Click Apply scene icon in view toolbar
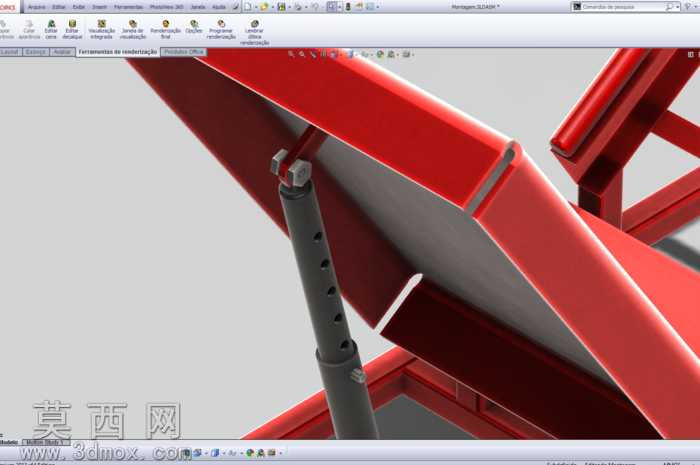The width and height of the screenshot is (700, 465). tap(392, 54)
